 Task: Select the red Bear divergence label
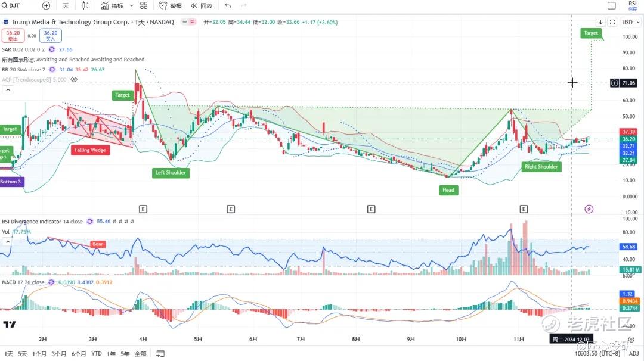(x=98, y=244)
